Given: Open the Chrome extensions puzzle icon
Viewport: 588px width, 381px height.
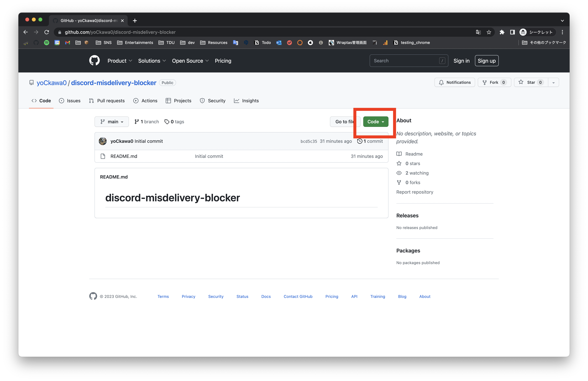Looking at the screenshot, I should tap(502, 32).
